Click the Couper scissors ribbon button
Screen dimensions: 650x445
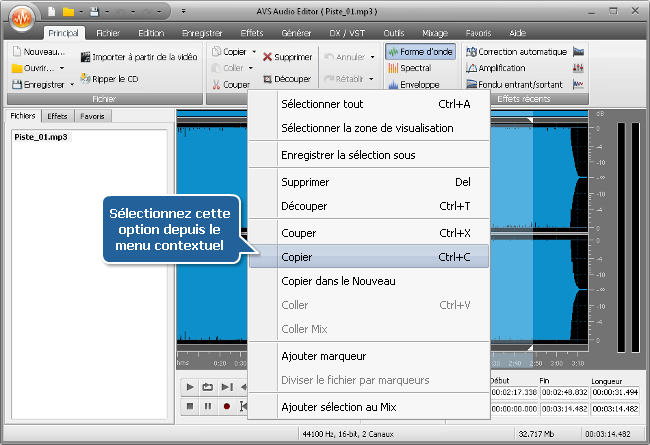coord(230,85)
